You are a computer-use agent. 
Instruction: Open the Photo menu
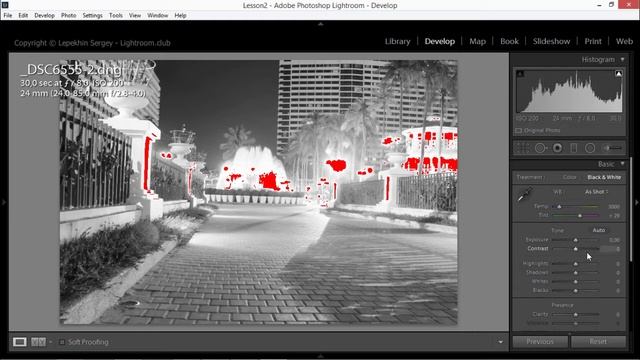click(x=69, y=16)
